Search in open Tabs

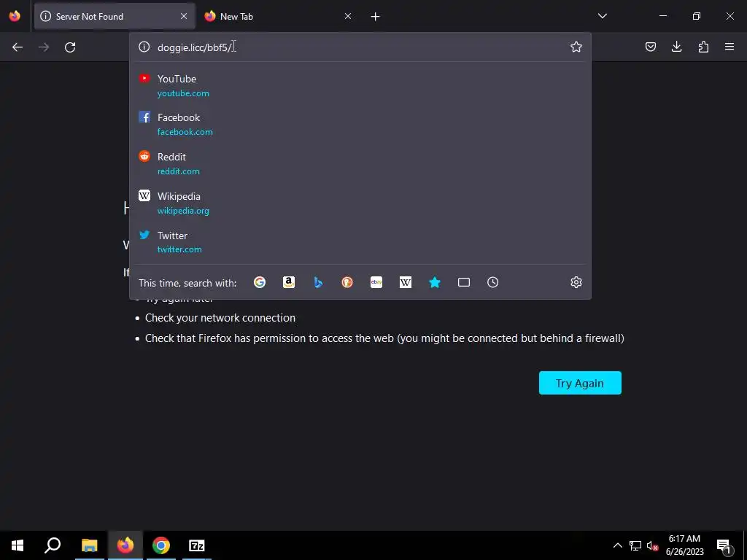463,282
